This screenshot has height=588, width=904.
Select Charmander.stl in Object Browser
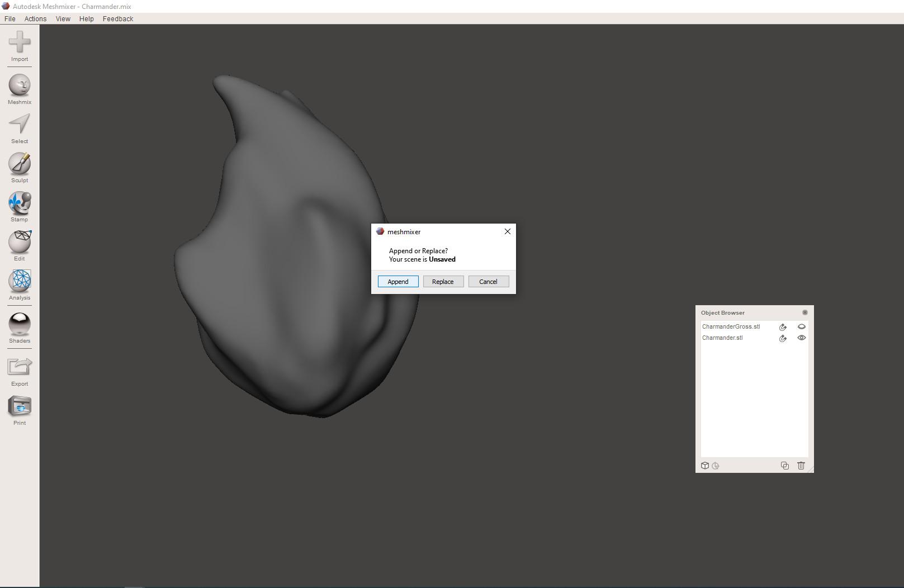tap(722, 338)
